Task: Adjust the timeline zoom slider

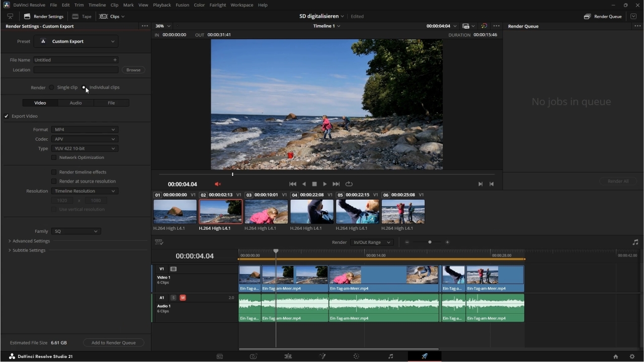Action: point(430,242)
